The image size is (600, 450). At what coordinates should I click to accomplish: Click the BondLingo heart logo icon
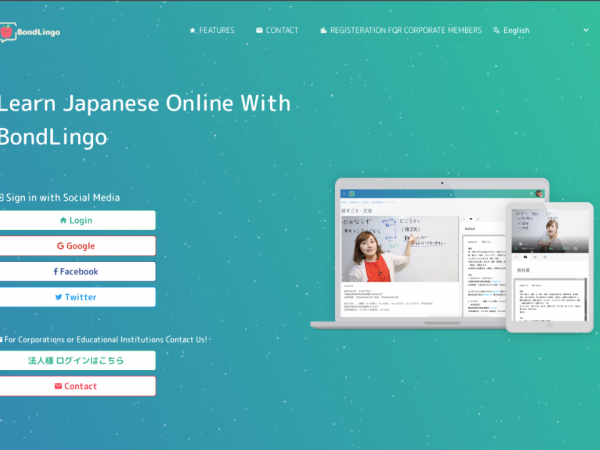6,32
